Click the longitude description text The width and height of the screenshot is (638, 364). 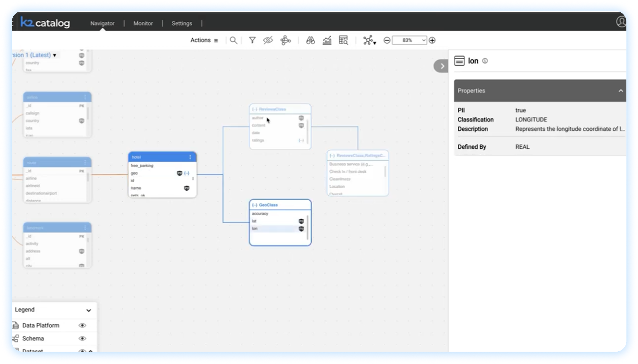point(570,129)
